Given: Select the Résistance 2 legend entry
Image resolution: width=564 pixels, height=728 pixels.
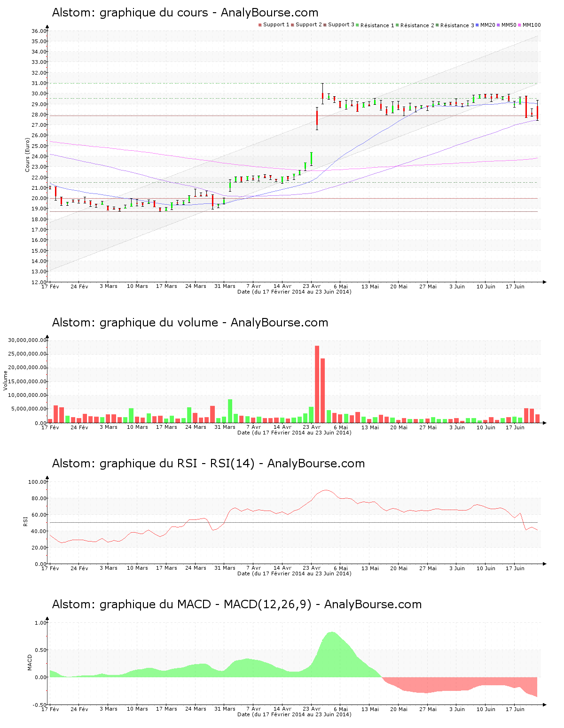Looking at the screenshot, I should point(415,25).
